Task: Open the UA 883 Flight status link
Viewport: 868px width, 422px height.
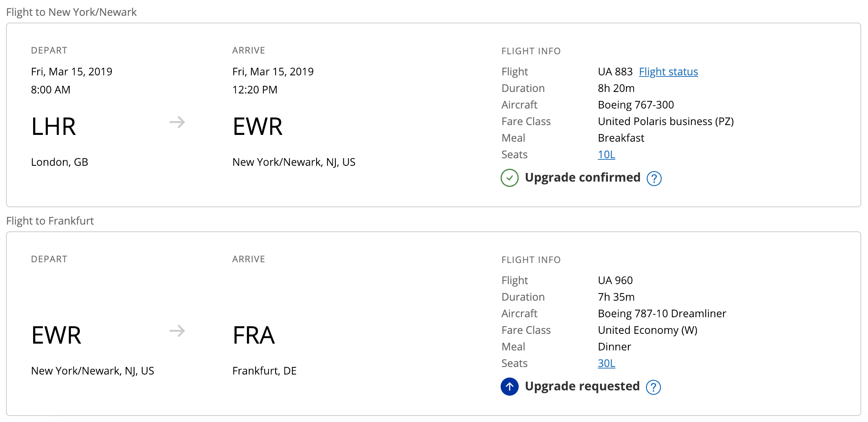Action: [x=668, y=72]
